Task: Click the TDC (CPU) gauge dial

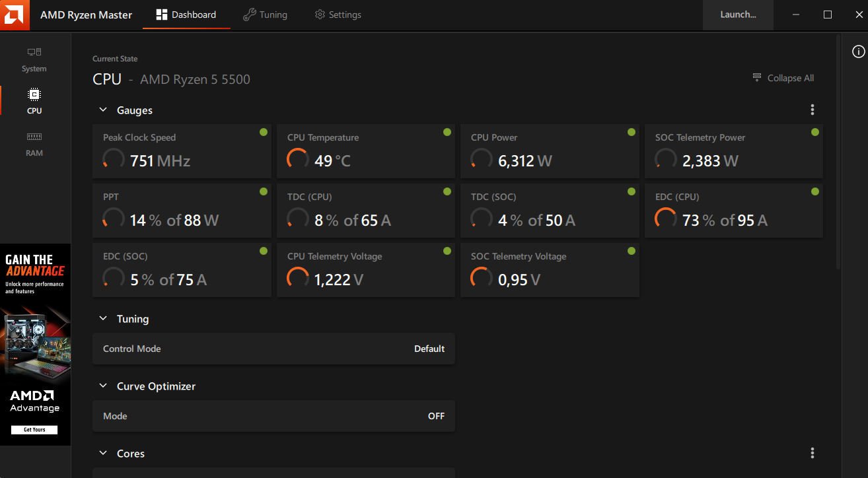Action: tap(298, 219)
